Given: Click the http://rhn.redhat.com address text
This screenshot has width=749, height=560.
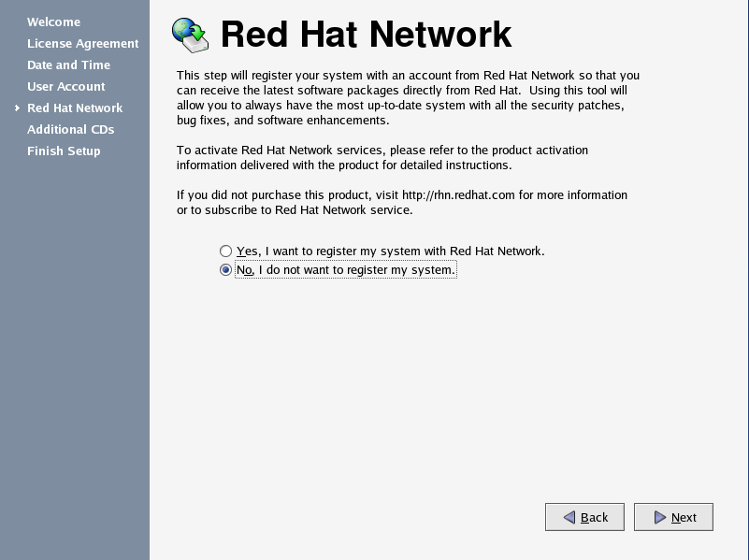Looking at the screenshot, I should [x=458, y=195].
